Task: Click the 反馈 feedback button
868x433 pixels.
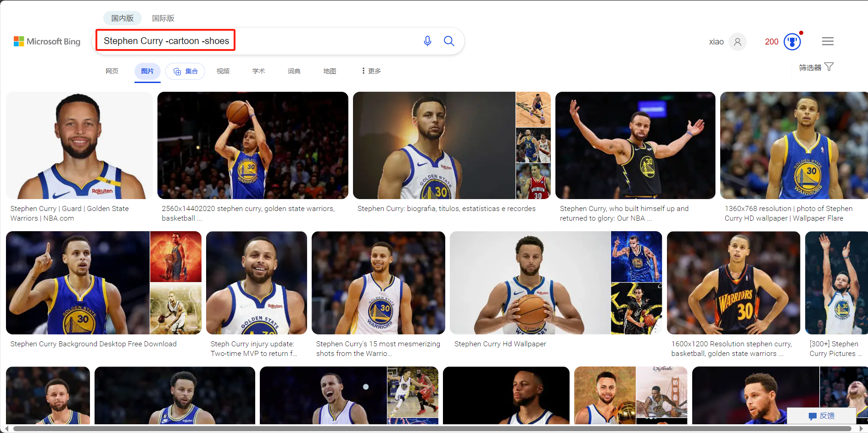Action: coord(822,416)
